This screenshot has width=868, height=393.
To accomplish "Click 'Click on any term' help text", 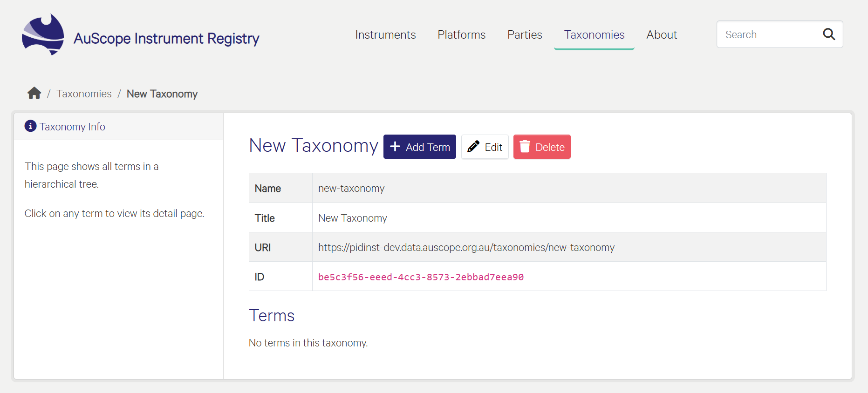I will point(114,213).
